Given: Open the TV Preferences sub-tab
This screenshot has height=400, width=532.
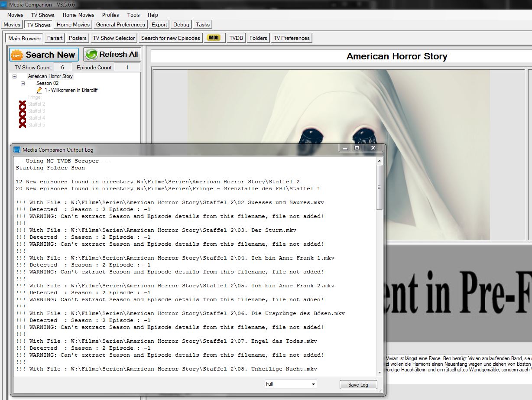Looking at the screenshot, I should click(x=292, y=38).
